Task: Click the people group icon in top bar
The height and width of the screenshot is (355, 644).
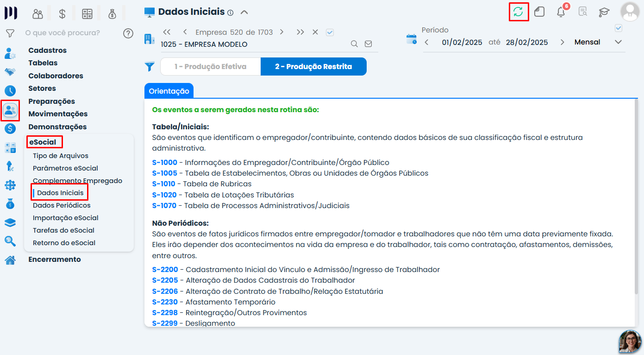Action: pyautogui.click(x=38, y=14)
